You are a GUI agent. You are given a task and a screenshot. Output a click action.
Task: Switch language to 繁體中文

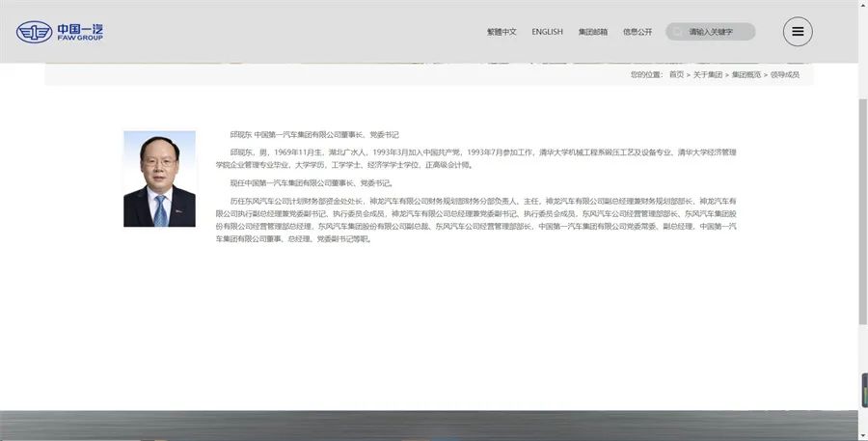tap(502, 32)
